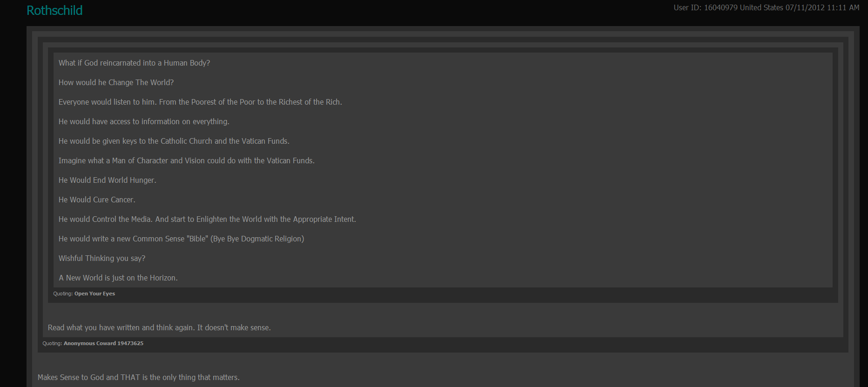Click 'He would have access to information on everything.'
The image size is (868, 387).
[x=144, y=121]
